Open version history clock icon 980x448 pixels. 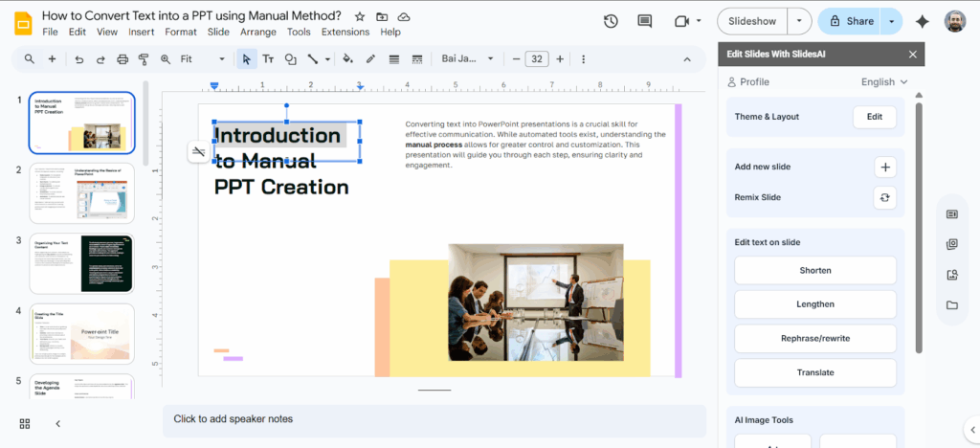pos(611,21)
